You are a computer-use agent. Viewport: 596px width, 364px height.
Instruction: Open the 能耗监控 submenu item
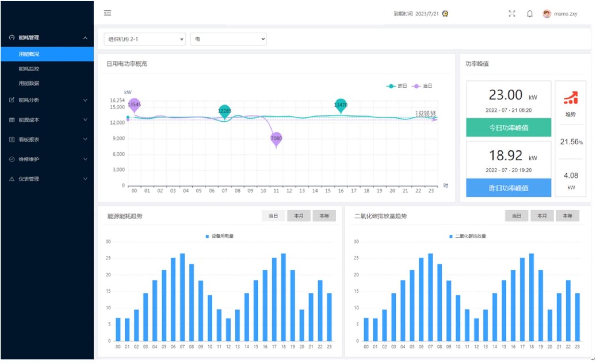coord(29,69)
